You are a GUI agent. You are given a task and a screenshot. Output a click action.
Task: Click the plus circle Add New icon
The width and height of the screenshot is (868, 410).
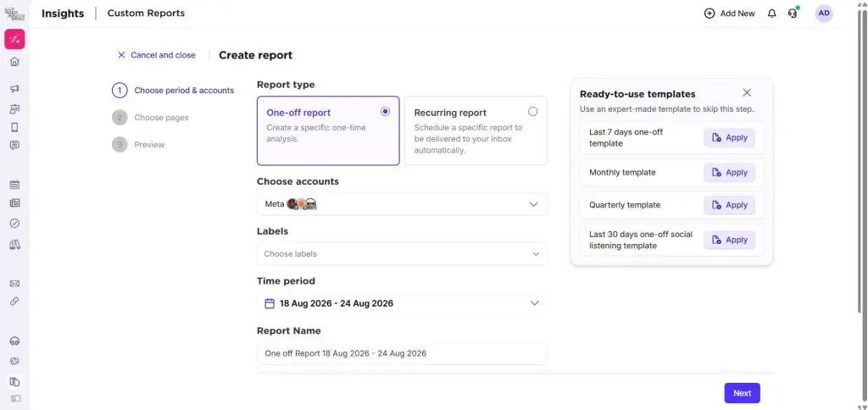coord(709,14)
